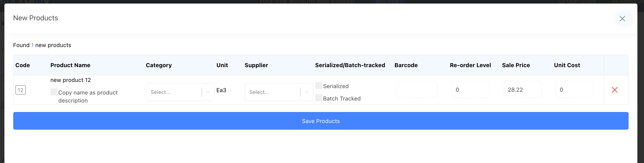Enable the Serialized checkbox
Screen dimensions: 644x163
click(x=318, y=86)
